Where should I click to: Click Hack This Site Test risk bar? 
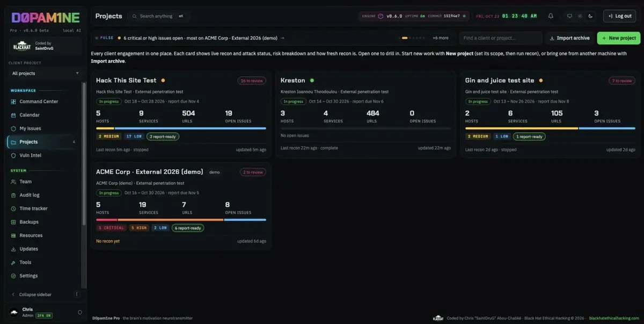click(x=181, y=128)
